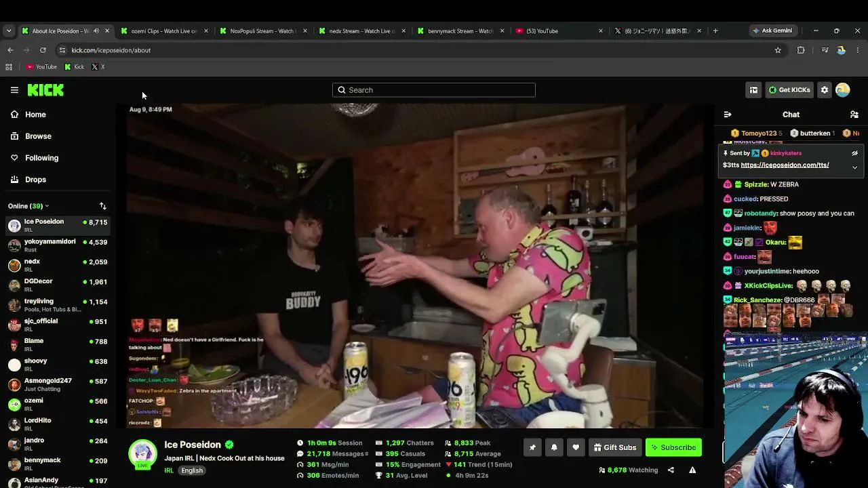Open the Chrome three-dot menu

click(x=858, y=50)
